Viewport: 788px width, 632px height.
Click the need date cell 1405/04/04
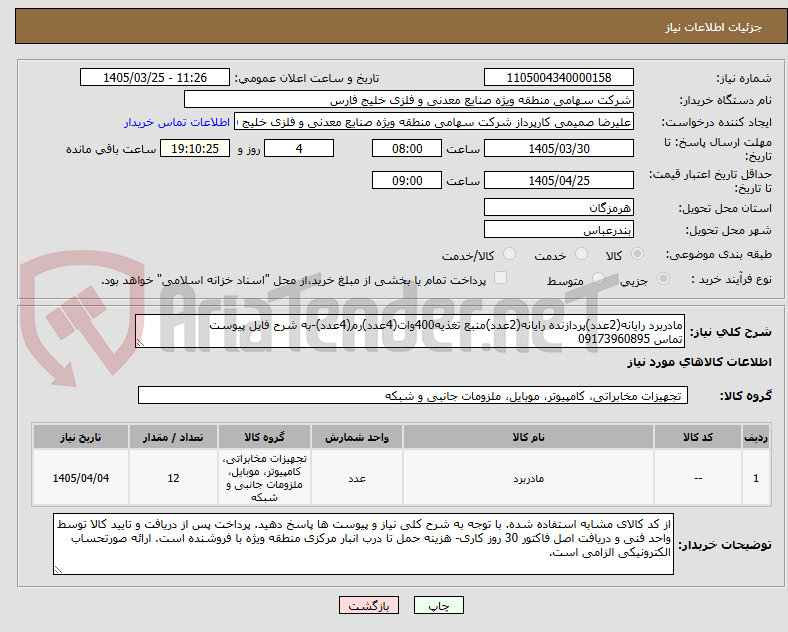[x=81, y=478]
